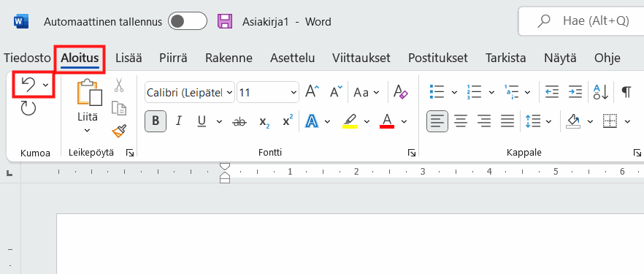
Task: Apply red font color
Action: (x=387, y=121)
